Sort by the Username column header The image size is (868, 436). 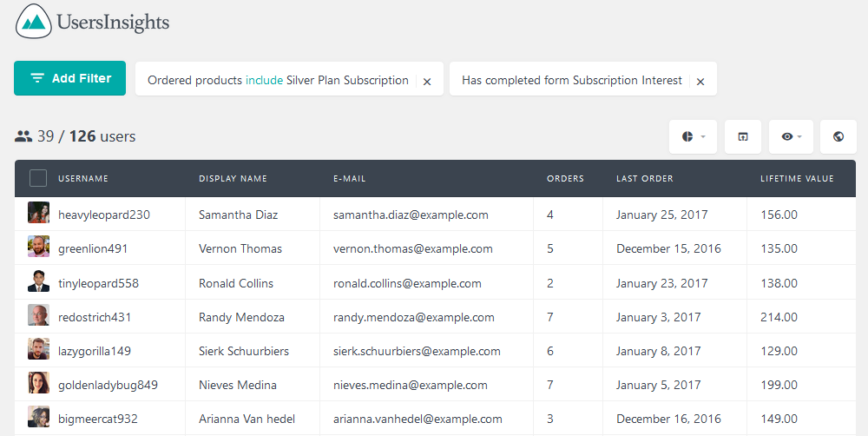pyautogui.click(x=83, y=178)
